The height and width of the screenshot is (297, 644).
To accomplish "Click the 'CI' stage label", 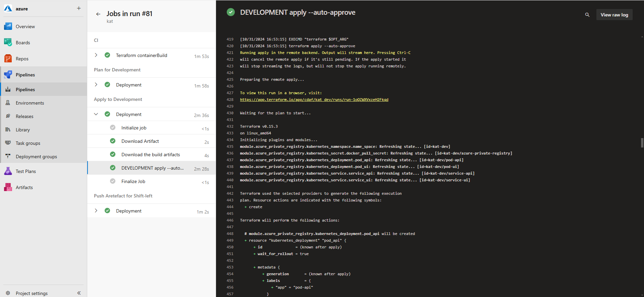I will point(96,40).
